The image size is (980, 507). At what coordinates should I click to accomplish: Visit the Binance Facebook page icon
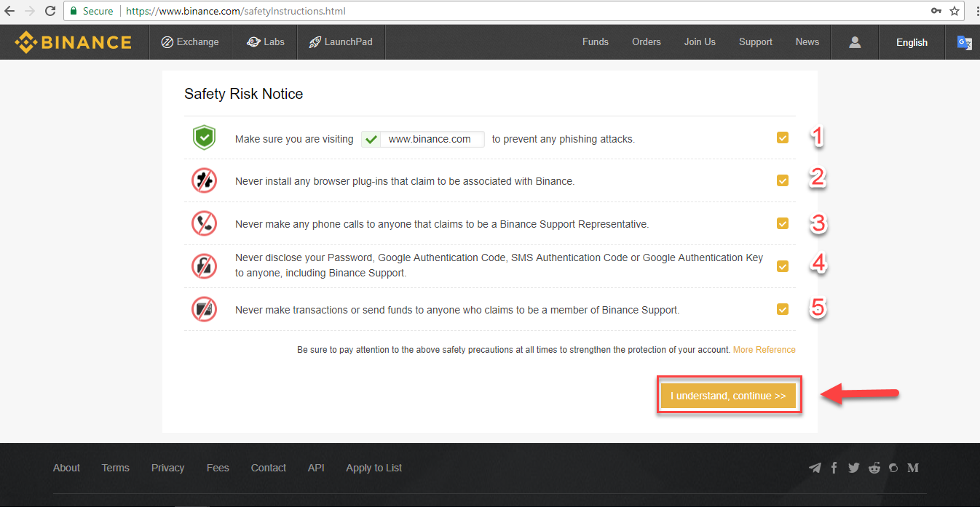click(834, 468)
